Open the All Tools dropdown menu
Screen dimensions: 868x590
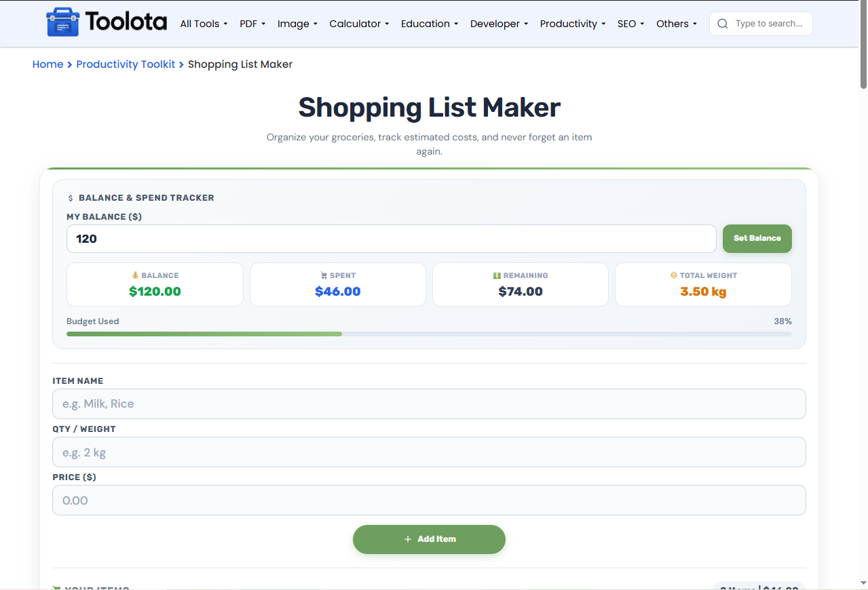pos(204,24)
